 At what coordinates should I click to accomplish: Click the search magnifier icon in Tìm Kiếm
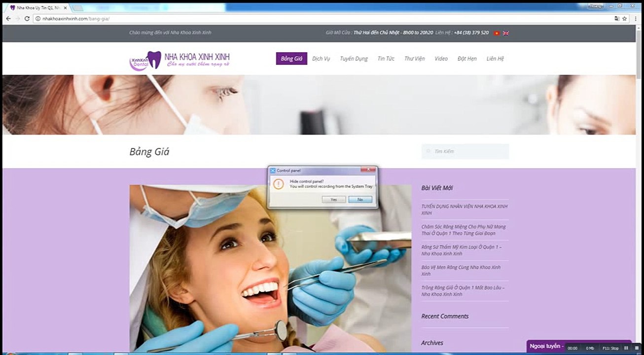click(428, 151)
